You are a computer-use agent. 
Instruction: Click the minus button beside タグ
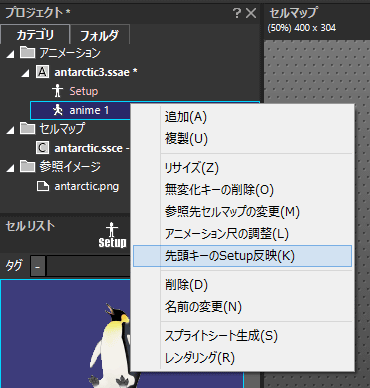(38, 267)
